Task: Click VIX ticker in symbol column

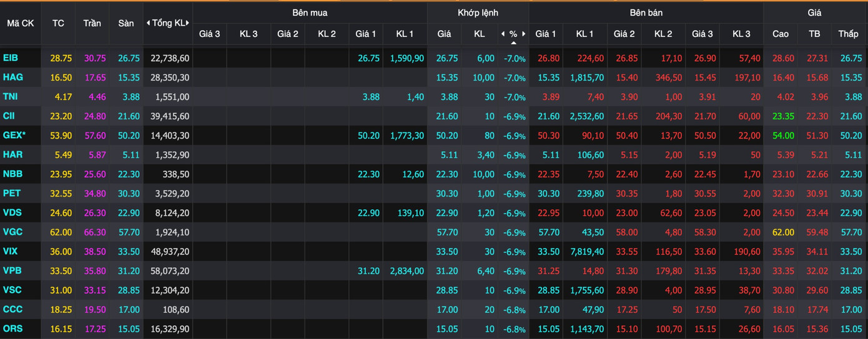Action: [x=11, y=252]
